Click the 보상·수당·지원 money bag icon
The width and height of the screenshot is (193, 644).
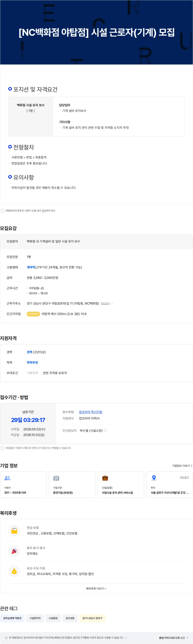click(x=14, y=571)
